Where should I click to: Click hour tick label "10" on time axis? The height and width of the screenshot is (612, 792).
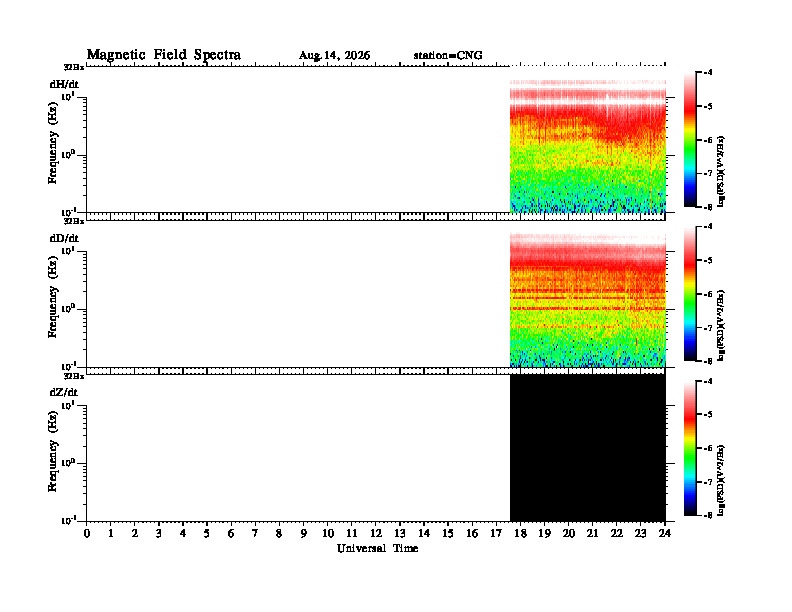pos(328,534)
